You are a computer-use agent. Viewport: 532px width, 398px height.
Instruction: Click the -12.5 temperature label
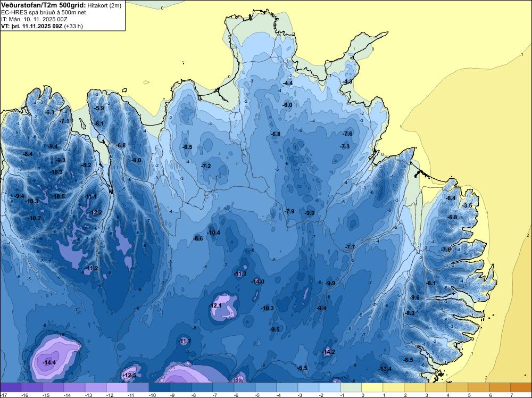point(129,375)
